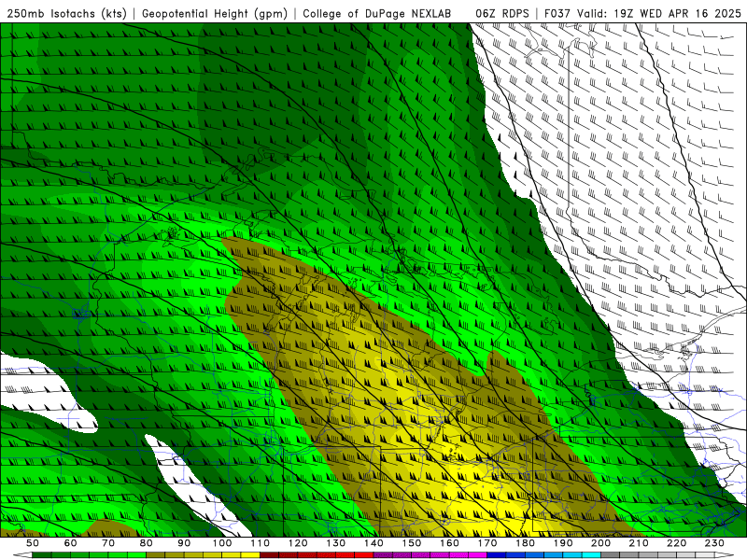
Task: Click the '210' colorbar label
Action: (639, 543)
